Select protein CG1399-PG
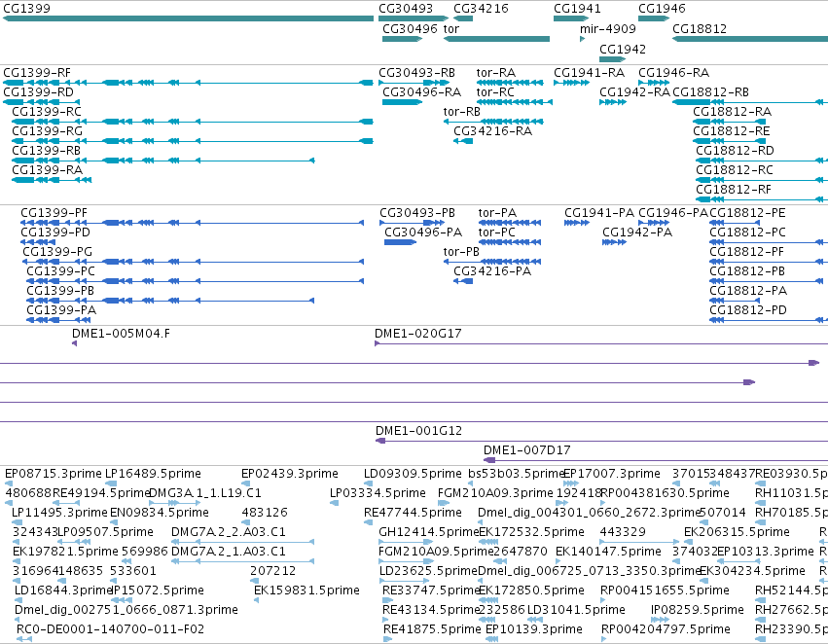The width and height of the screenshot is (828, 644). 194,262
